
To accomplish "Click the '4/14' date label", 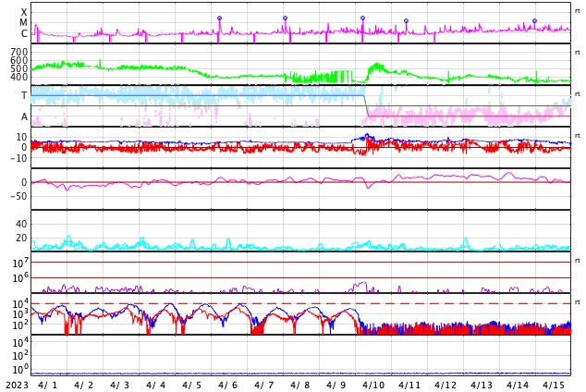I will coord(518,386).
